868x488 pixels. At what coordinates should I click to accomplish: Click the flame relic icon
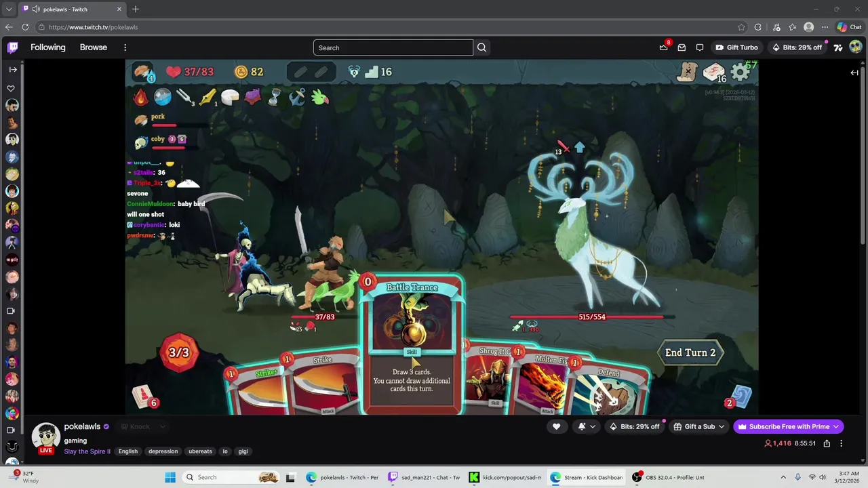(140, 98)
